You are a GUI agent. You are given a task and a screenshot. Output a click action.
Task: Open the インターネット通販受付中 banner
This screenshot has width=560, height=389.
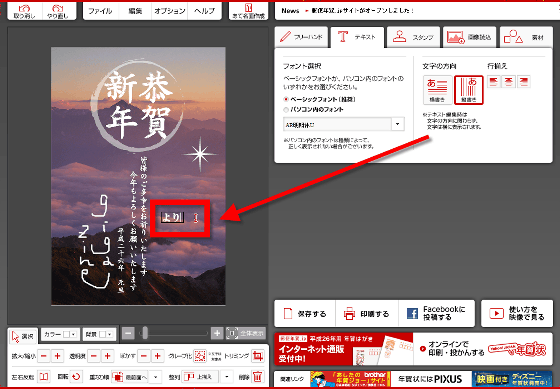point(344,349)
